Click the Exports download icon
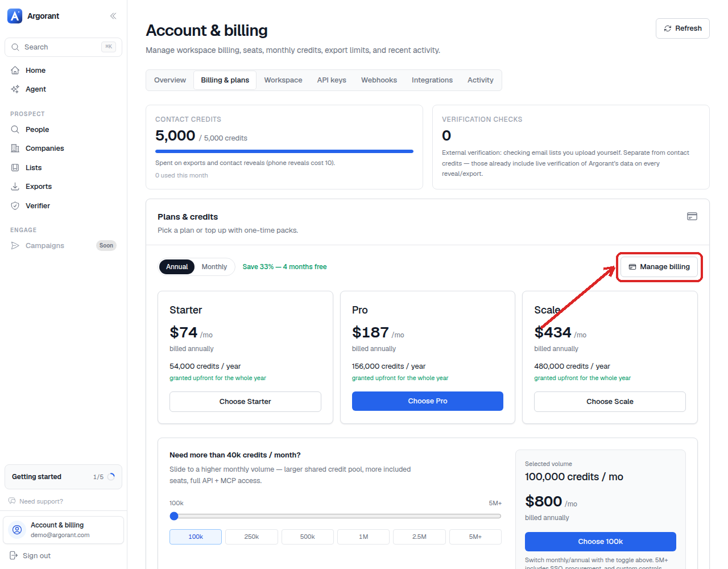 (15, 187)
